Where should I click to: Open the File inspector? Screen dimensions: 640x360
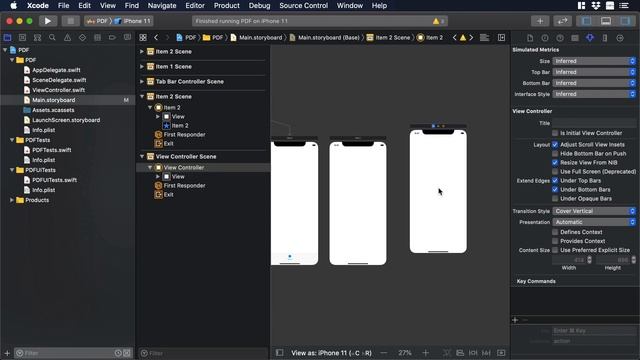pyautogui.click(x=530, y=38)
